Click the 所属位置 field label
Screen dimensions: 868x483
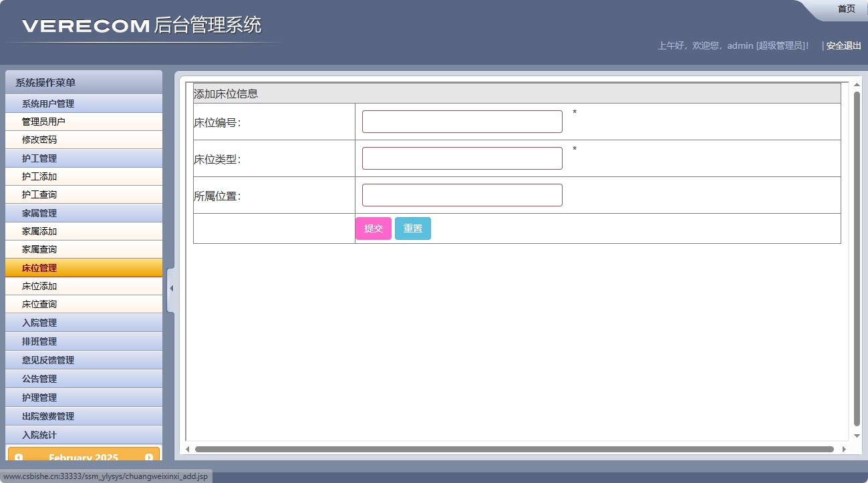pyautogui.click(x=217, y=196)
